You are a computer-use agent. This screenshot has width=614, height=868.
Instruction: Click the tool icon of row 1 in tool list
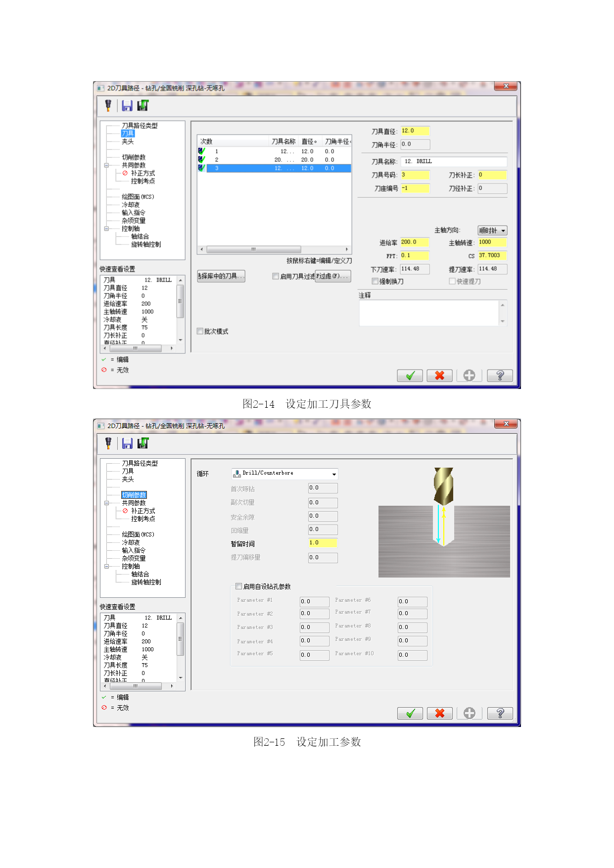click(201, 151)
